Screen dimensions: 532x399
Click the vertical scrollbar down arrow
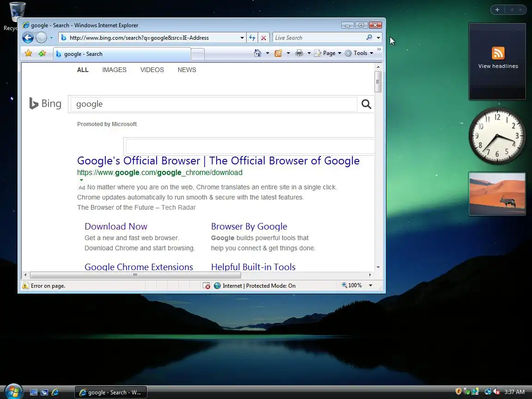(378, 267)
